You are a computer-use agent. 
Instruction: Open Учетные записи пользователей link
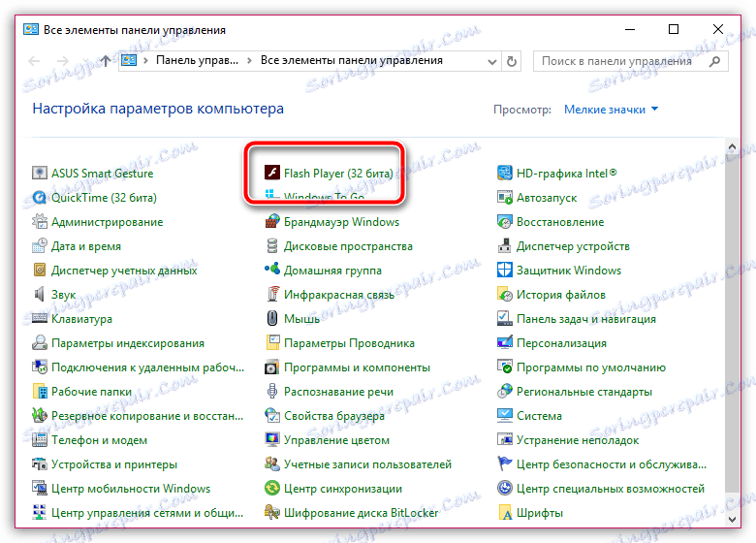click(367, 463)
